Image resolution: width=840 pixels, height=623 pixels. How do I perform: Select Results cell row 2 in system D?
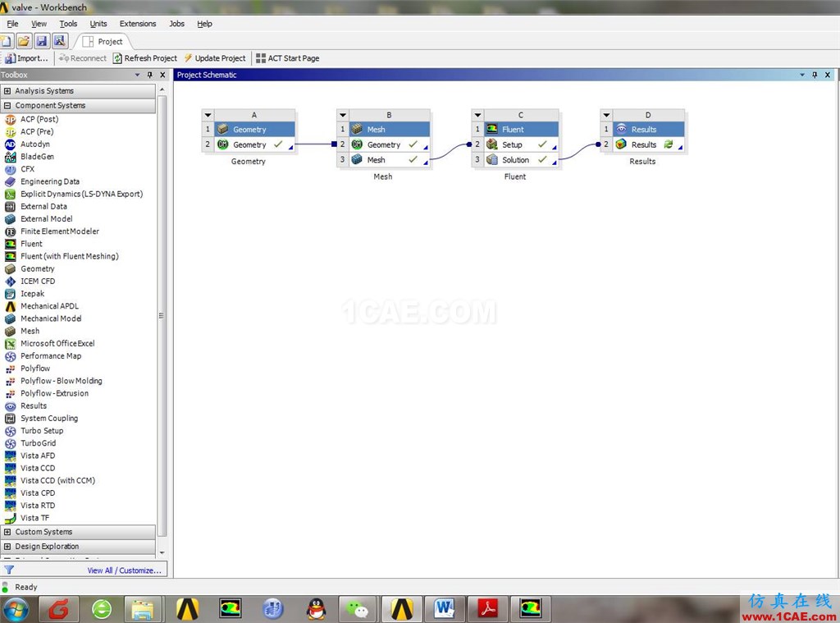coord(649,144)
